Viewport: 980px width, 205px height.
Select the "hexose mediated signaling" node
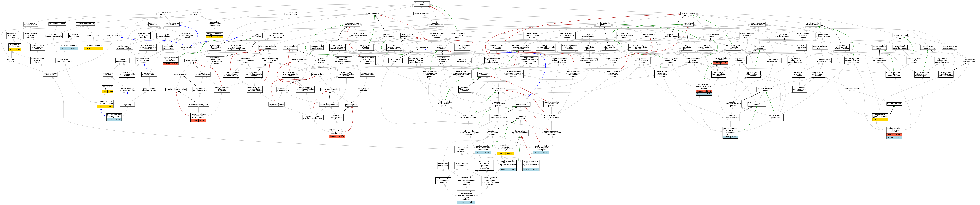(127, 104)
